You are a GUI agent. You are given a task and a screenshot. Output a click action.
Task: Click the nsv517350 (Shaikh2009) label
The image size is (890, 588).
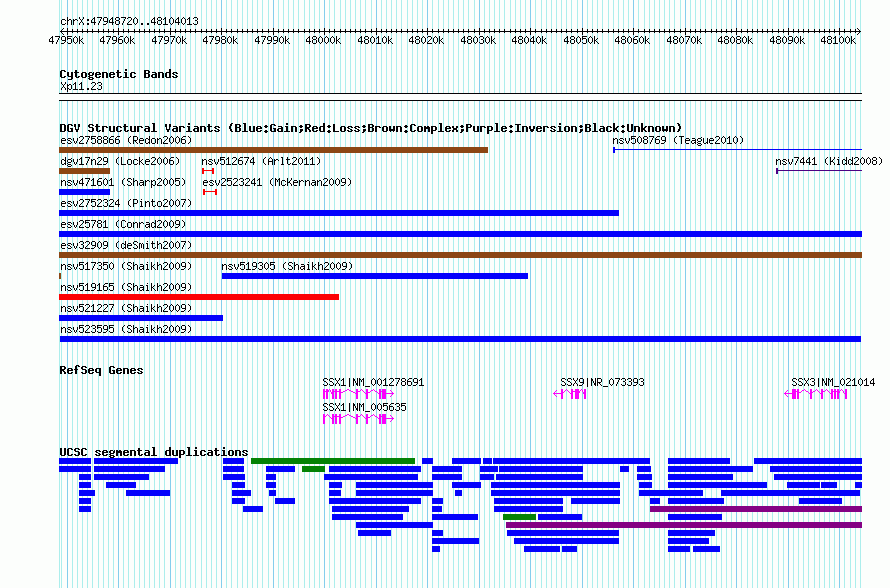point(126,266)
